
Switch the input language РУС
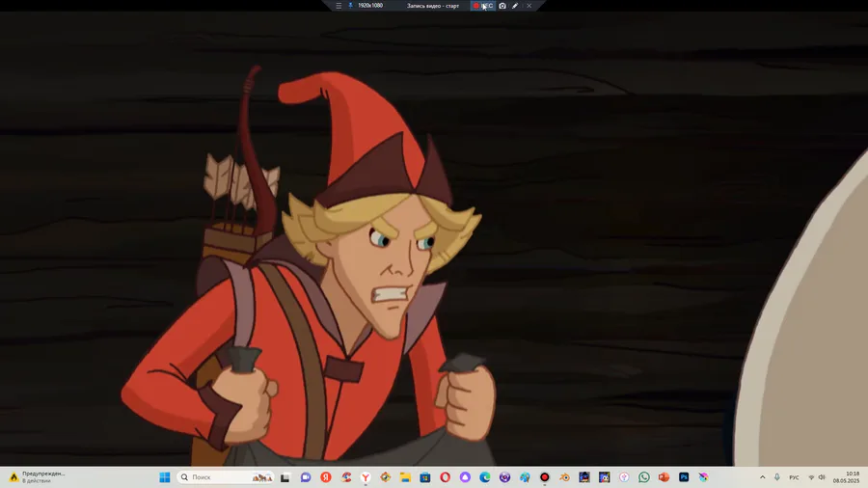[794, 477]
